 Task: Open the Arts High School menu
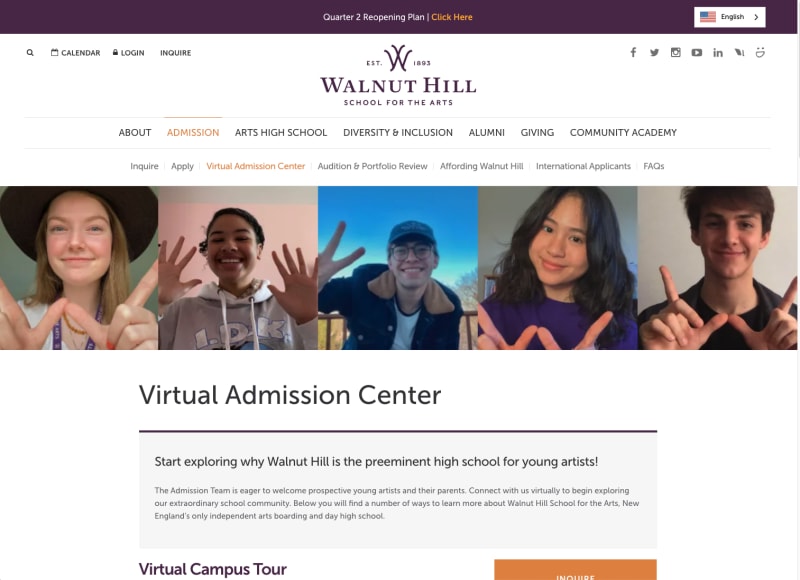pyautogui.click(x=281, y=133)
